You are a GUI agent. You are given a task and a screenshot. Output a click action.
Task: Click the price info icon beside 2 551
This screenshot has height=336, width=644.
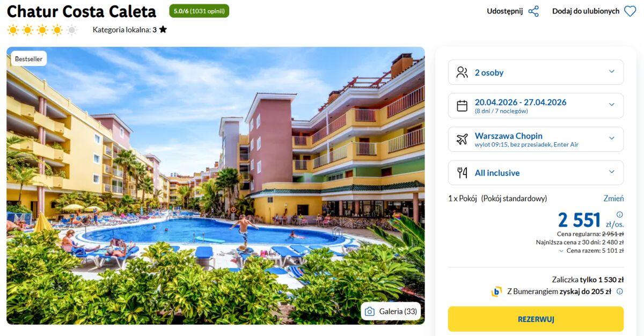620,214
